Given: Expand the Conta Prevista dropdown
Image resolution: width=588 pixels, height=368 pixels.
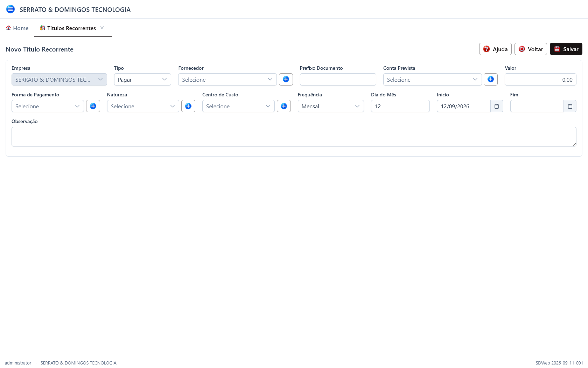Looking at the screenshot, I should (x=432, y=80).
